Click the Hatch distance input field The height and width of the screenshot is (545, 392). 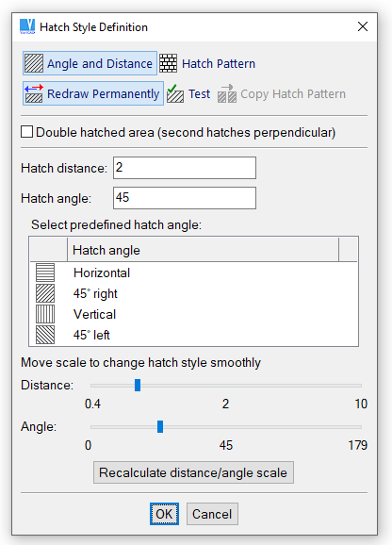click(x=185, y=168)
